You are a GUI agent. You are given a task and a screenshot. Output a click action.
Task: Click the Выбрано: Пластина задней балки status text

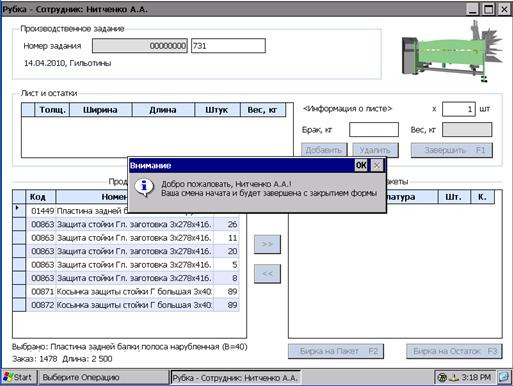[x=130, y=347]
